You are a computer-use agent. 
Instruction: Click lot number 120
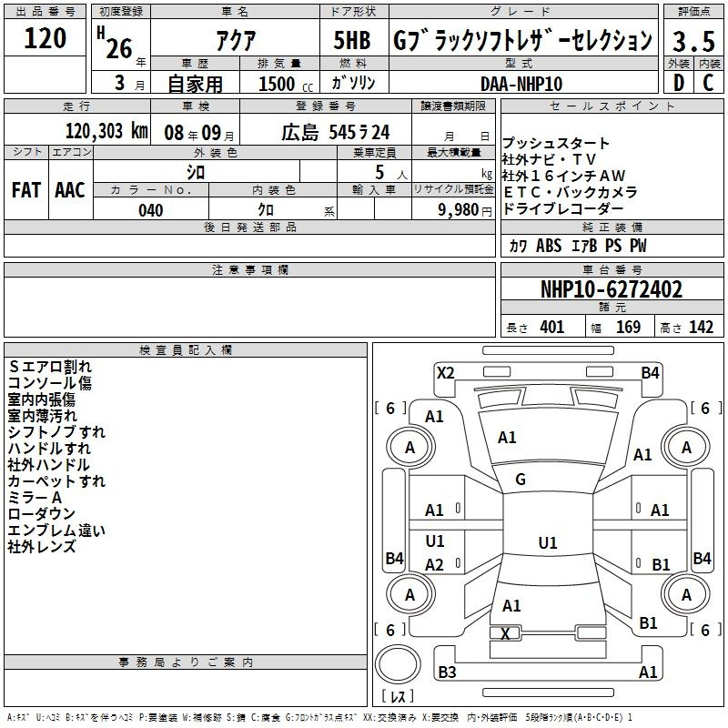45,38
